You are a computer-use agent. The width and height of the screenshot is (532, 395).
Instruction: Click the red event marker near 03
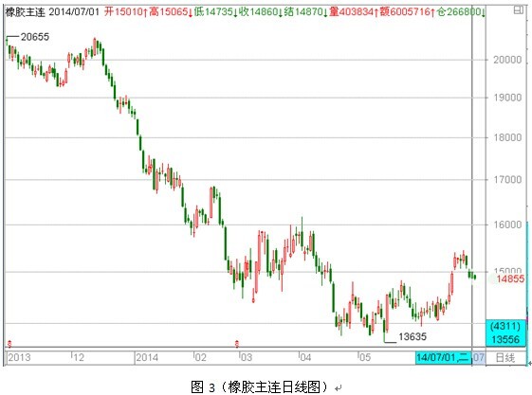click(x=237, y=344)
